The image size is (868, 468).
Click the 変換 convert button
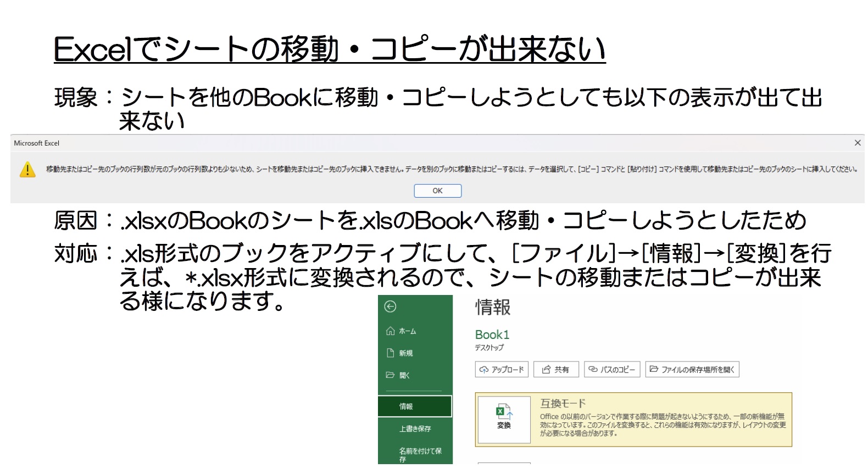point(504,420)
